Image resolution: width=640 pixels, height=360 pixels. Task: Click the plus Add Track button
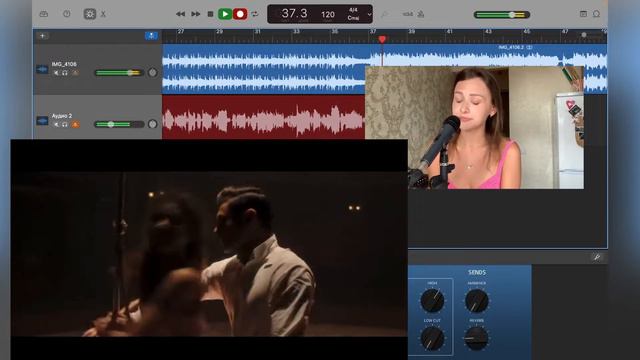[x=42, y=36]
